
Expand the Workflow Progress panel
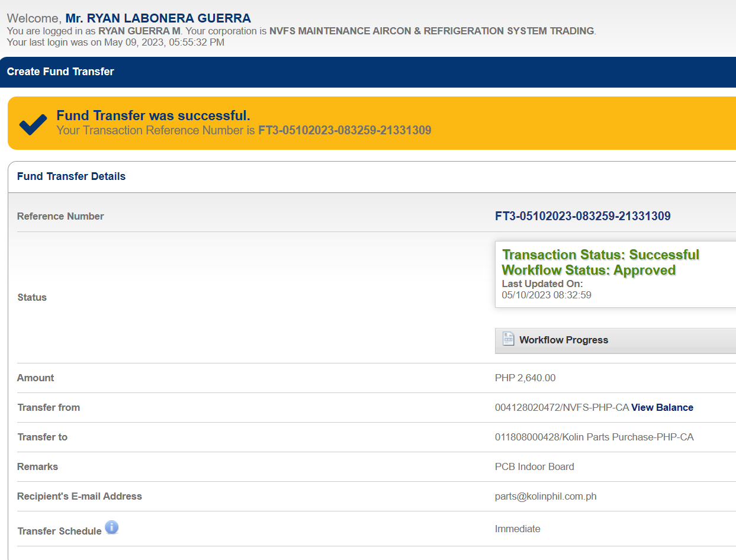[x=564, y=340]
